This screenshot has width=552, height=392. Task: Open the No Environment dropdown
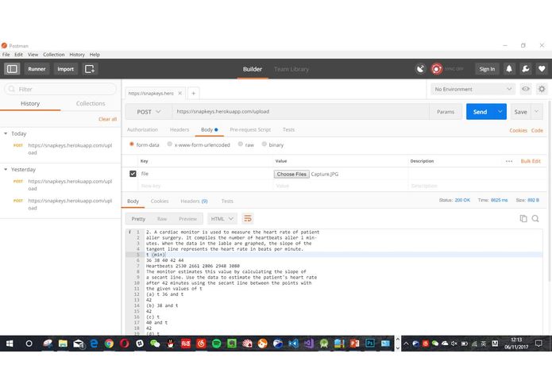(x=473, y=89)
